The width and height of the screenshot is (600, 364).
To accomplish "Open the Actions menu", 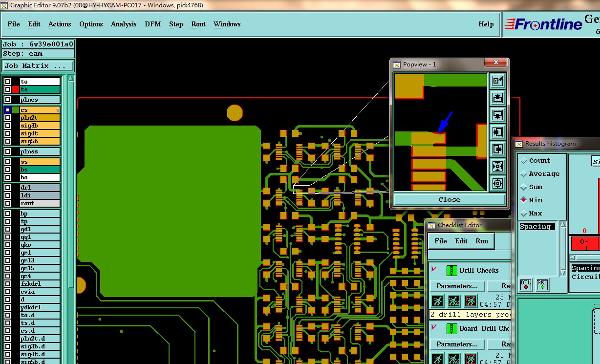I will (x=60, y=24).
